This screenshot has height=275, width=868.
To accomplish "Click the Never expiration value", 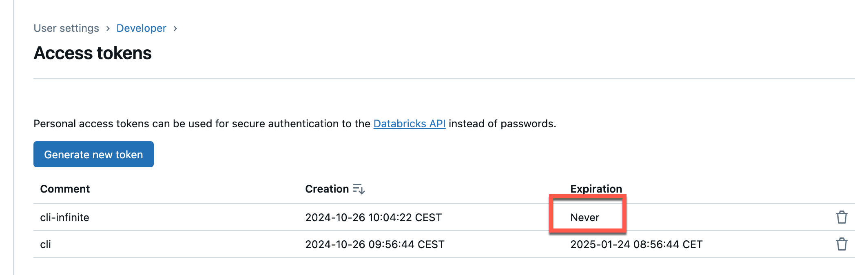I will pyautogui.click(x=585, y=217).
